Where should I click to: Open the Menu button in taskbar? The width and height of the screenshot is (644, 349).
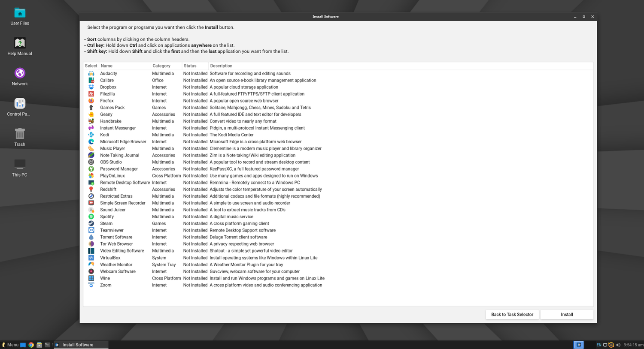coord(10,345)
